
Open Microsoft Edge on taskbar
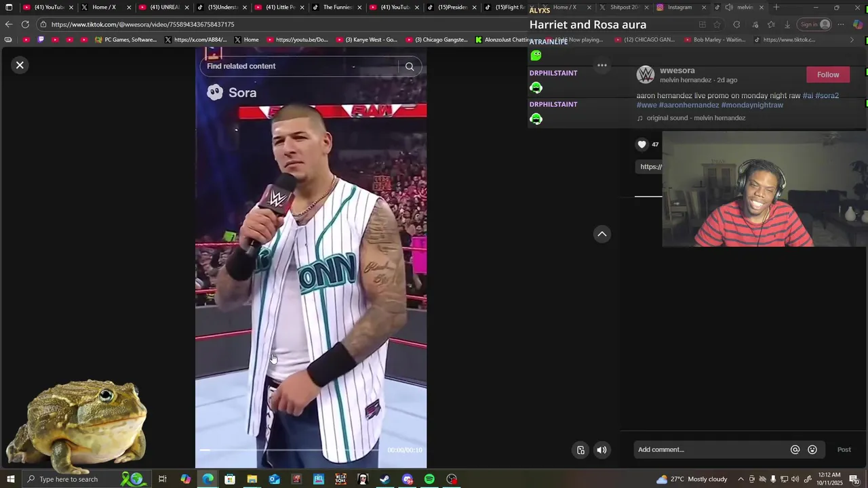point(208,479)
